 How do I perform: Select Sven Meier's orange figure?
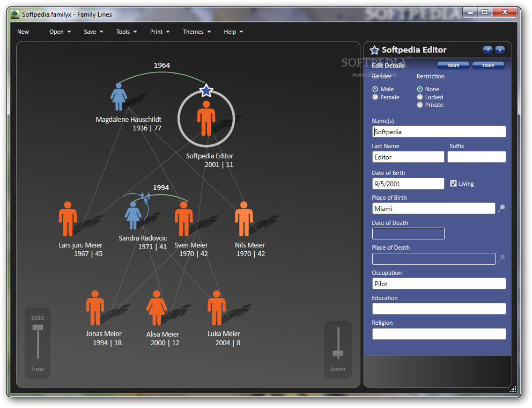(x=183, y=219)
